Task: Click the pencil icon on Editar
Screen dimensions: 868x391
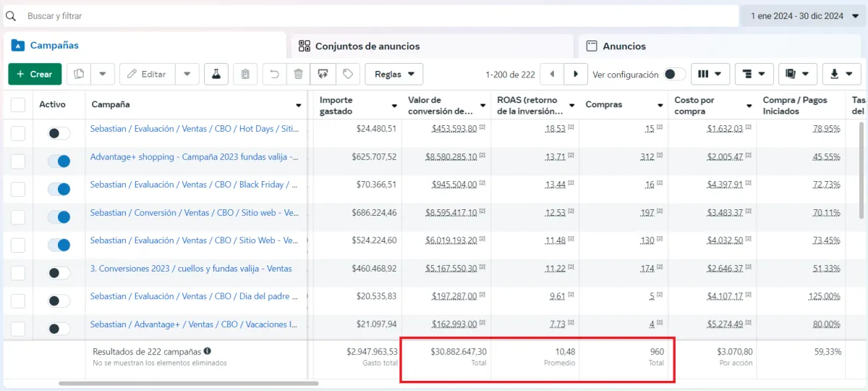Action: click(x=132, y=74)
